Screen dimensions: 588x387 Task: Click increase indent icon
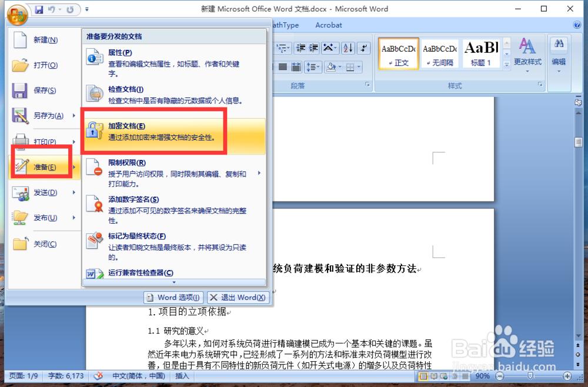point(313,48)
